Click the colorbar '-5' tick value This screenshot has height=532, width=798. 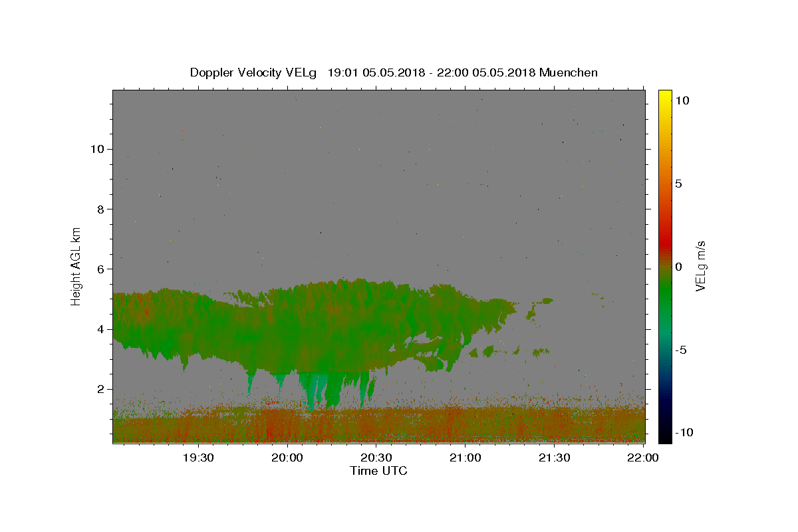681,350
